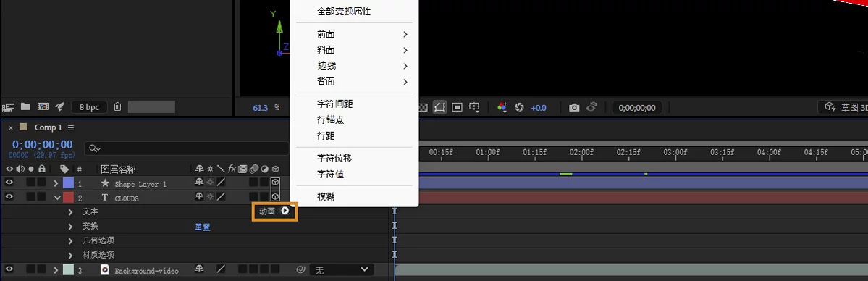Lock the Shape Layer 1 layer
Image resolution: width=868 pixels, height=281 pixels.
pyautogui.click(x=41, y=183)
